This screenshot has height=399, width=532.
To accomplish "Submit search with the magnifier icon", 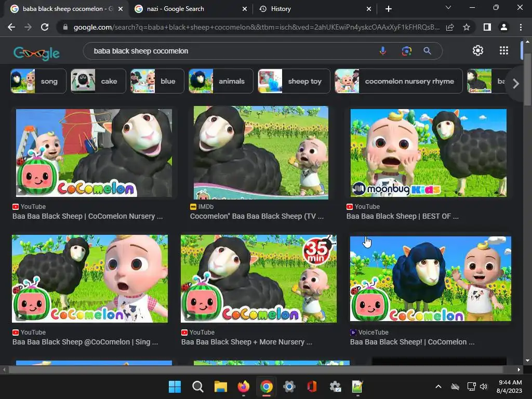I will click(428, 51).
